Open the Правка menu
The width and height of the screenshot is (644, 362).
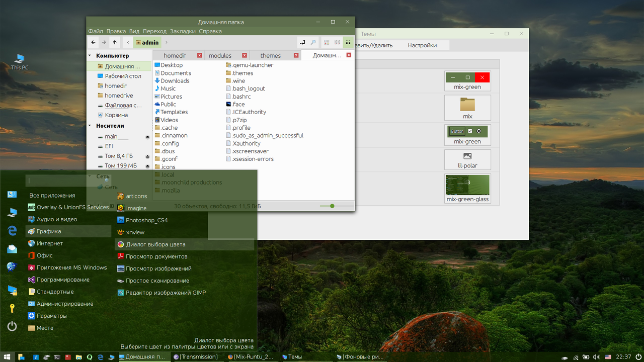click(116, 31)
